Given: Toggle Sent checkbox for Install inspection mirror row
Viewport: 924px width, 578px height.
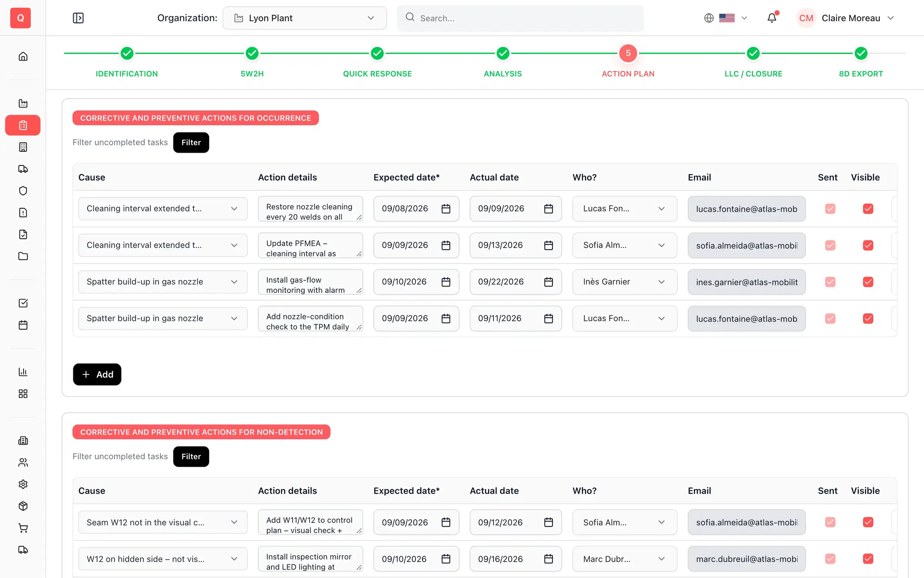Looking at the screenshot, I should pos(830,559).
